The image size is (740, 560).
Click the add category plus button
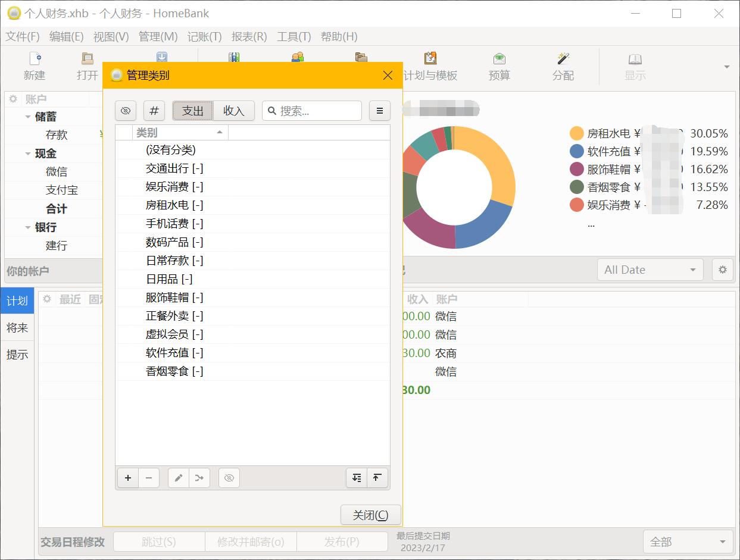(127, 478)
